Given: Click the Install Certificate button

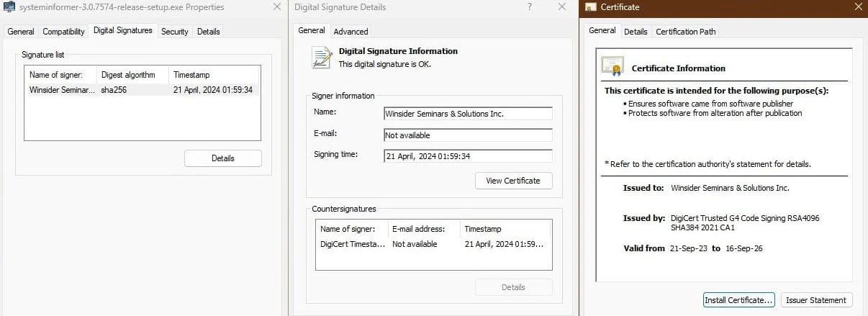Looking at the screenshot, I should pyautogui.click(x=738, y=300).
